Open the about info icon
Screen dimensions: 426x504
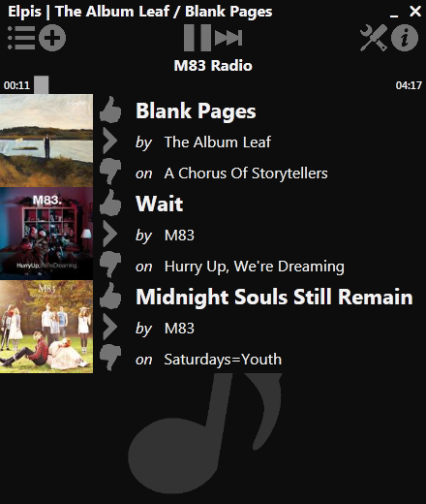405,38
